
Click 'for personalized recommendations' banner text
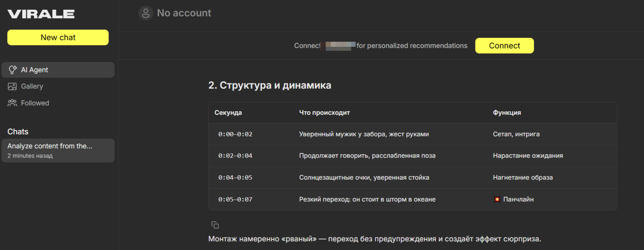coord(412,46)
